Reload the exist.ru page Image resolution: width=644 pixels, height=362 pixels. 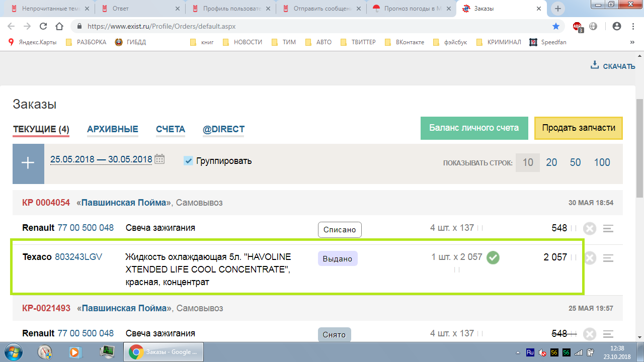43,26
